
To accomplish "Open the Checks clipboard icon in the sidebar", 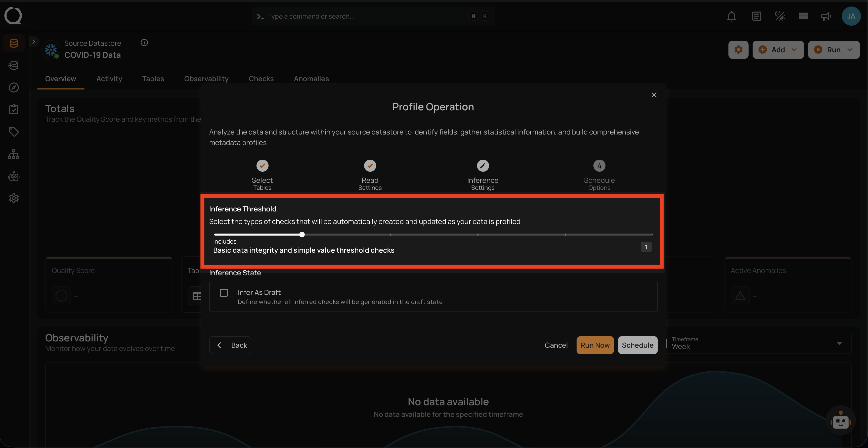I will 14,109.
